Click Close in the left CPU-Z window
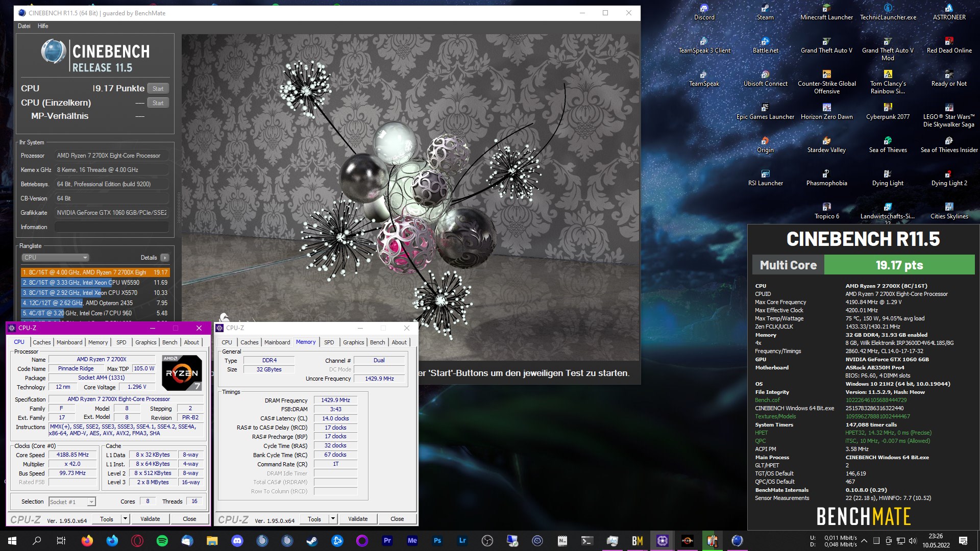Image resolution: width=980 pixels, height=551 pixels. pos(189,519)
